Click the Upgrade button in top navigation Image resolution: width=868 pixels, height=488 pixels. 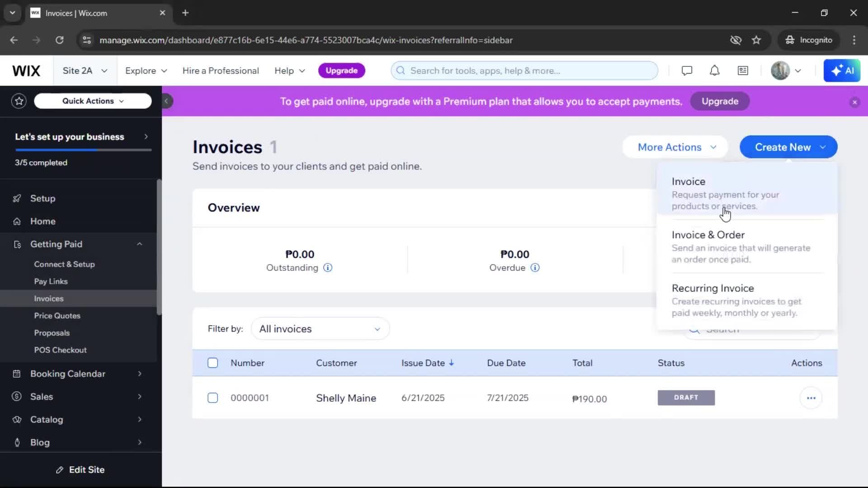[341, 71]
